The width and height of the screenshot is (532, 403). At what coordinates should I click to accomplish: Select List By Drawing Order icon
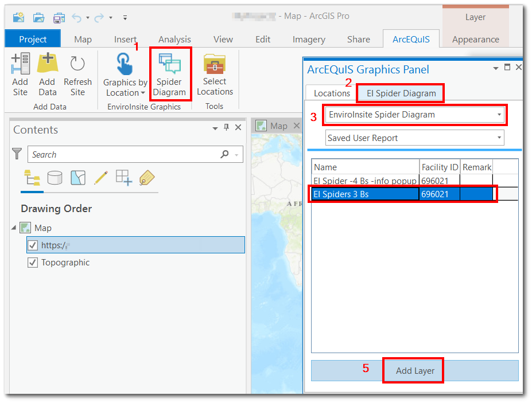(x=32, y=178)
